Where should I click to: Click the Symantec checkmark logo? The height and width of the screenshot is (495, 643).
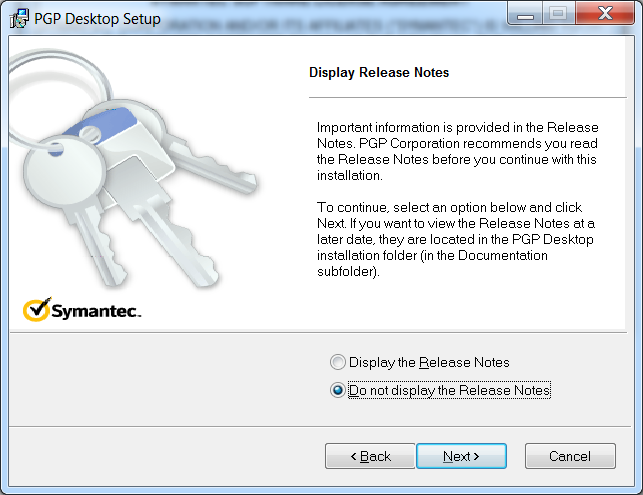point(82,310)
